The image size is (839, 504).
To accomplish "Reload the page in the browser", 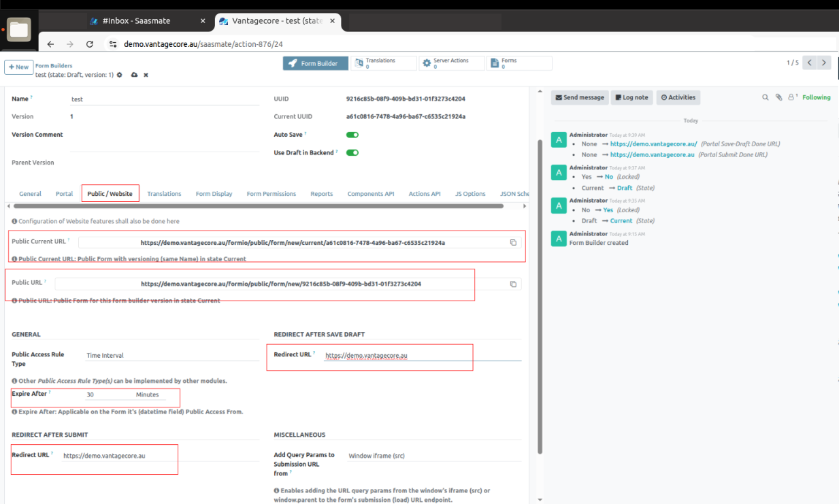I will pyautogui.click(x=89, y=44).
